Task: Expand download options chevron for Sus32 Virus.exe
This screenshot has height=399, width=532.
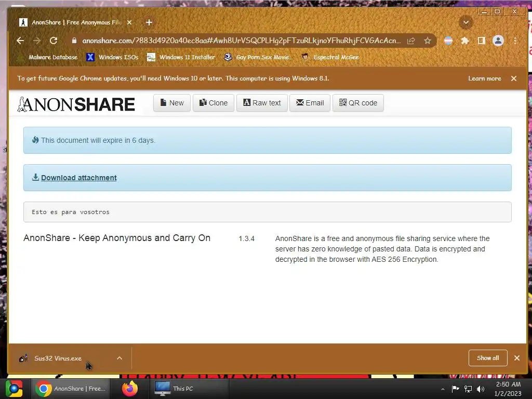Action: coord(119,358)
